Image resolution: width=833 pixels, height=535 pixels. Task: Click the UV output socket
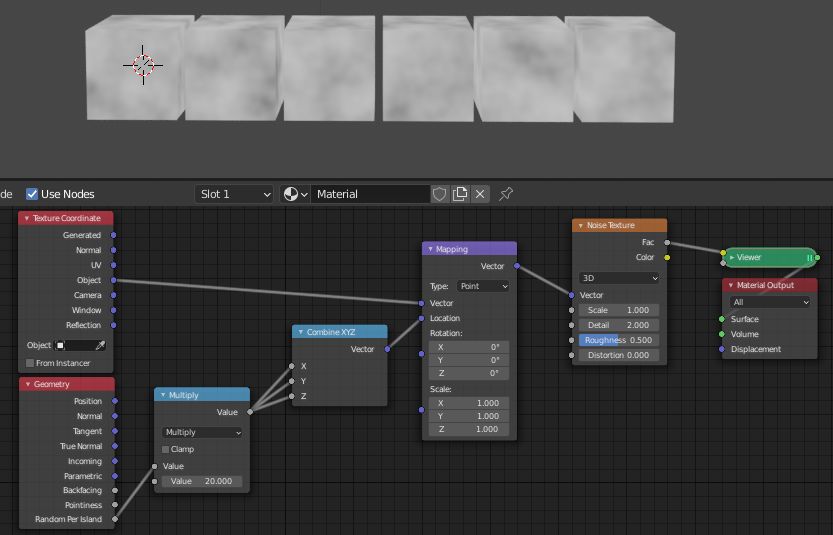point(113,265)
